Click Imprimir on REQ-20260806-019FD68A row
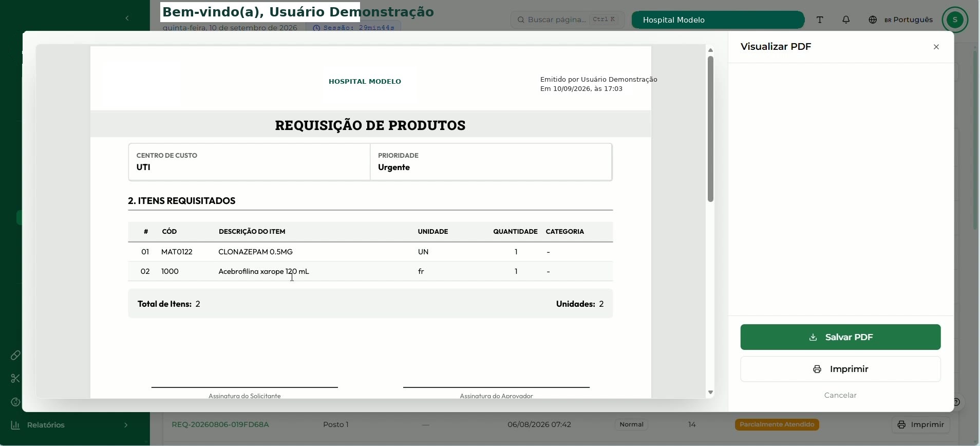 tap(920, 424)
